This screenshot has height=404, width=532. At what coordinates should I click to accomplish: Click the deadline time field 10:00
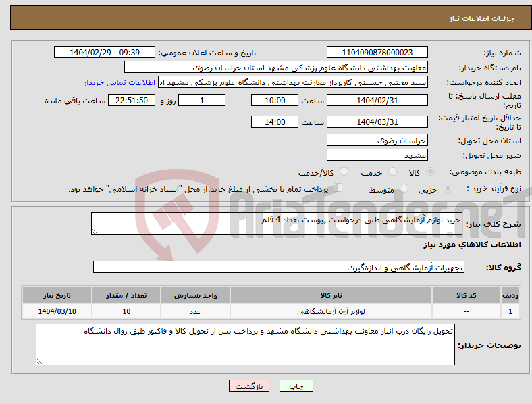[x=275, y=100]
